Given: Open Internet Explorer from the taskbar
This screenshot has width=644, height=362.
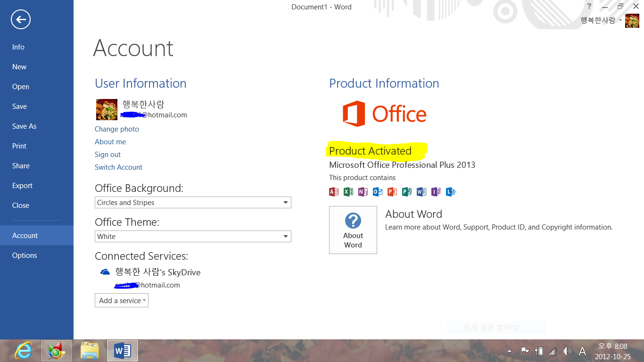Looking at the screenshot, I should [23, 351].
